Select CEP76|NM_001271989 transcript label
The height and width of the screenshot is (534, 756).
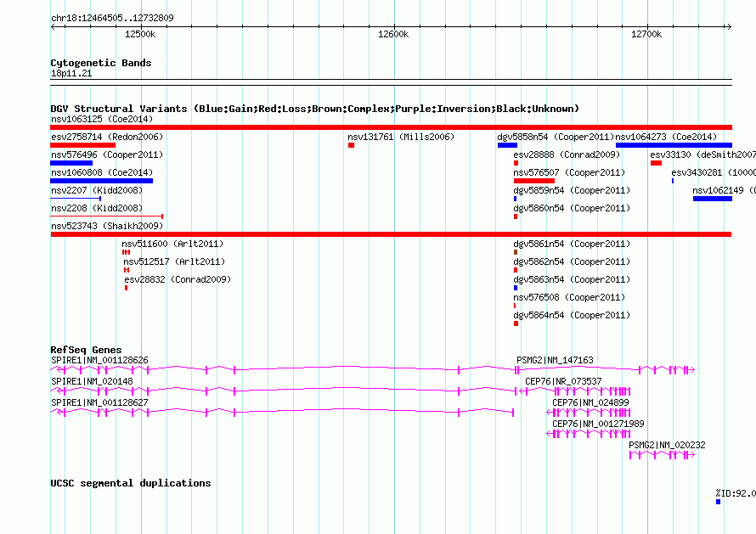pos(598,424)
